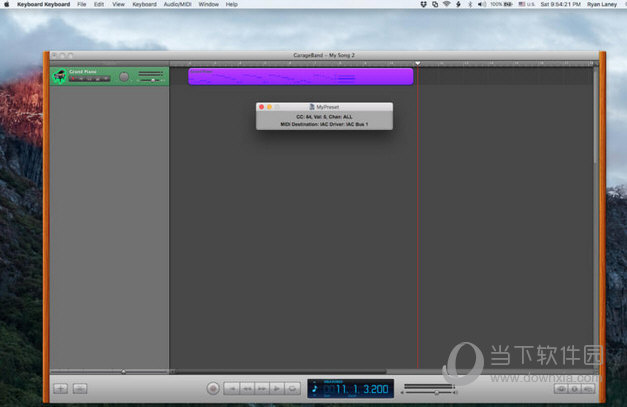Viewport: 627px width, 407px height.
Task: Click the Rewind transport button
Action: [x=247, y=389]
